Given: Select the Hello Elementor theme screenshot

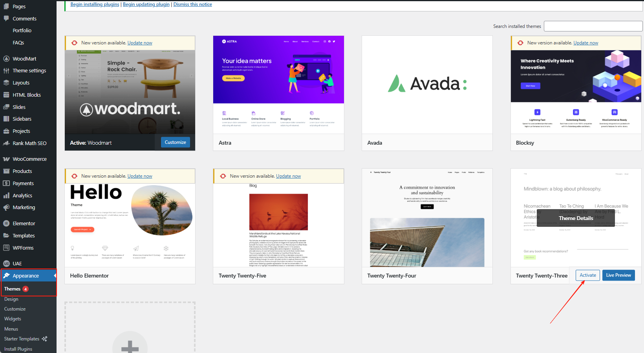Looking at the screenshot, I should (130, 225).
